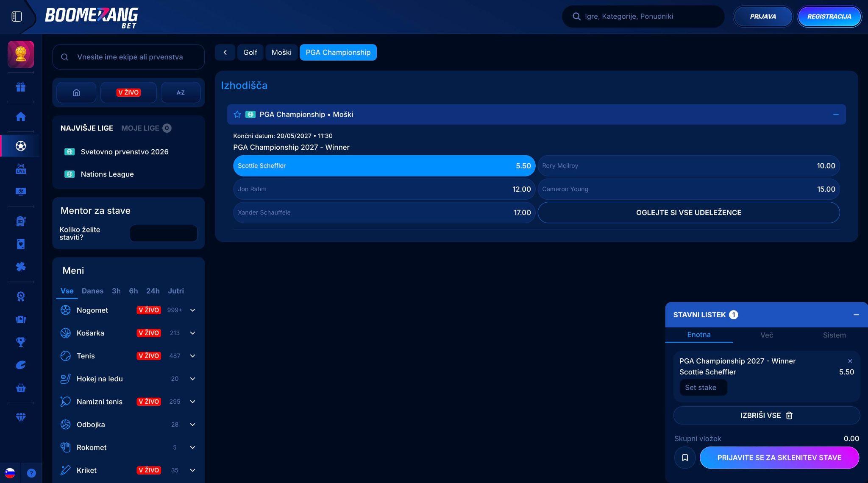This screenshot has height=483, width=868.
Task: Collapse the PGA Championship Moški section
Action: tap(836, 114)
